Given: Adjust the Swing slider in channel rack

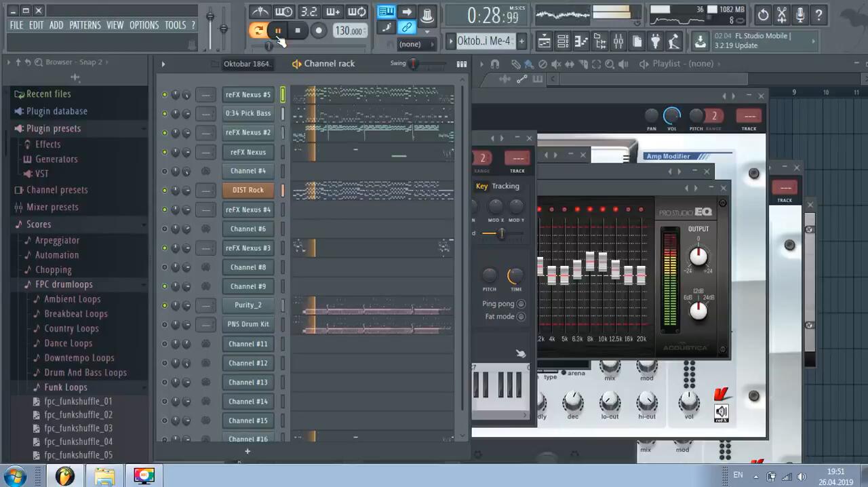Looking at the screenshot, I should tap(414, 64).
